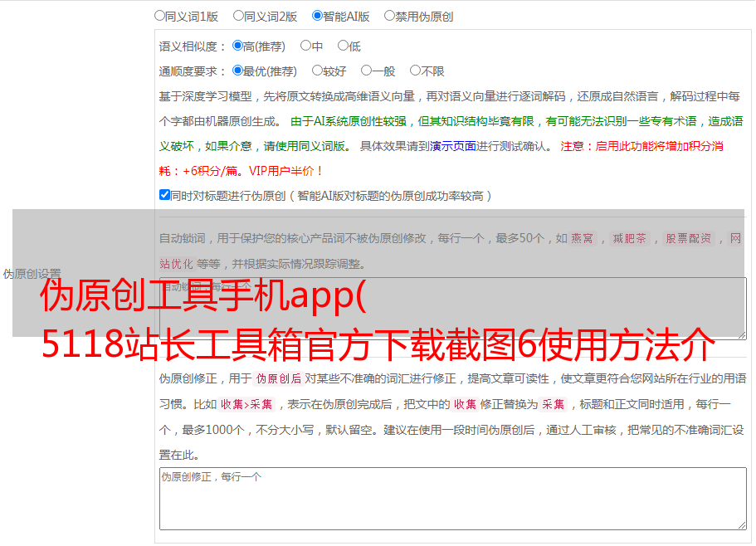Set 通顺度要求 to 不限
This screenshot has height=546, width=756.
[416, 71]
